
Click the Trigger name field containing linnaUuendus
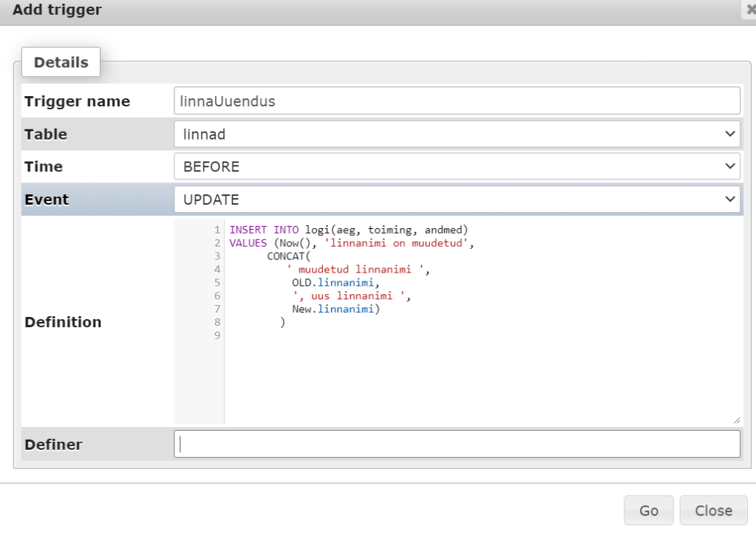[x=457, y=101]
